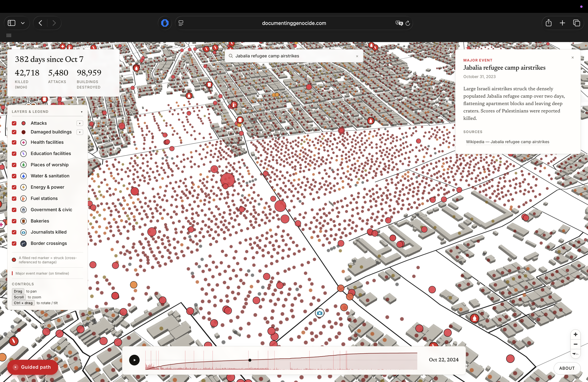This screenshot has width=588, height=382.
Task: Show tab overview icon
Action: pos(576,23)
